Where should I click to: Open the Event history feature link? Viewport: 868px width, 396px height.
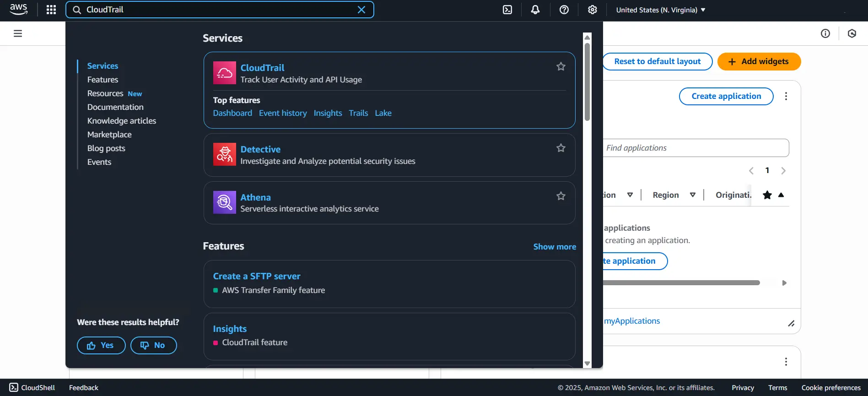(283, 113)
